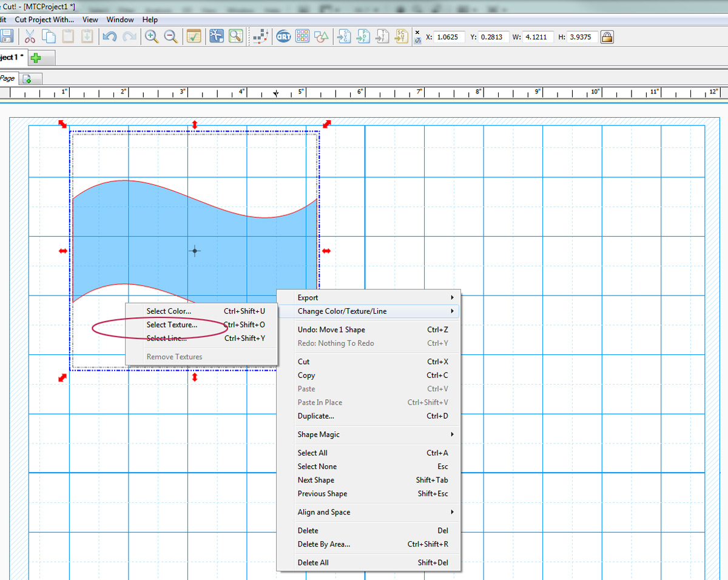The width and height of the screenshot is (728, 580).
Task: Open the Window menu
Action: coord(120,19)
